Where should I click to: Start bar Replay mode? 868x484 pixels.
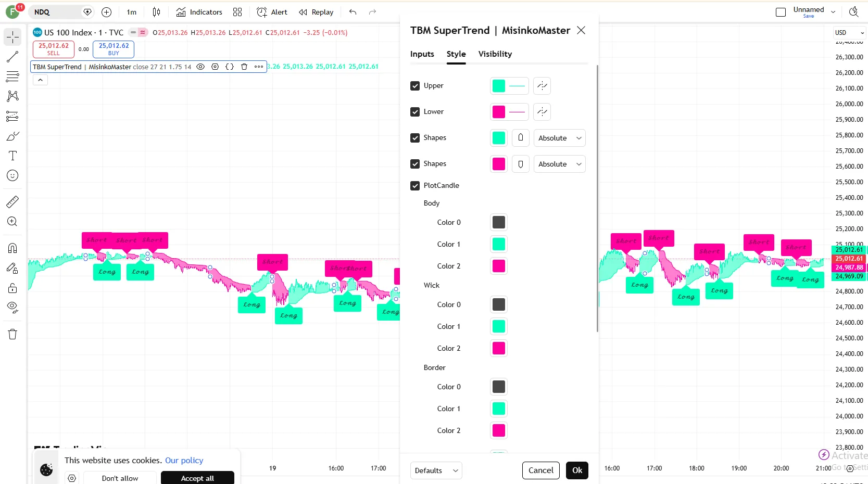pyautogui.click(x=316, y=12)
